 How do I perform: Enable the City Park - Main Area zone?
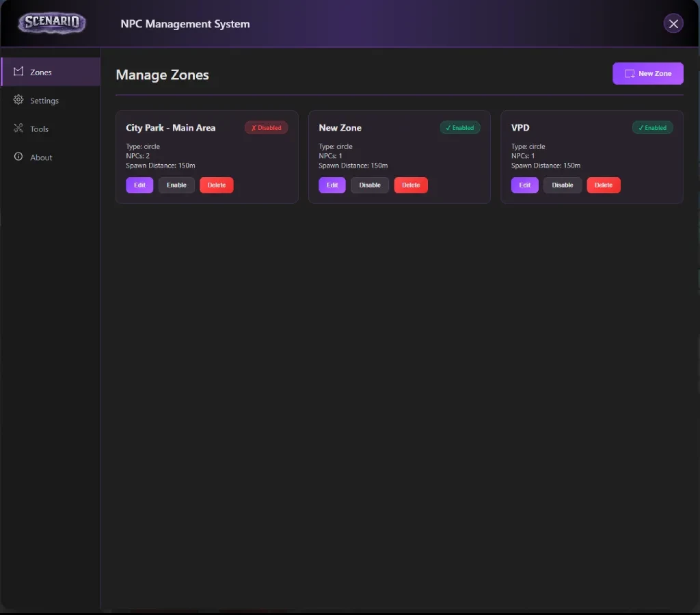(x=176, y=185)
